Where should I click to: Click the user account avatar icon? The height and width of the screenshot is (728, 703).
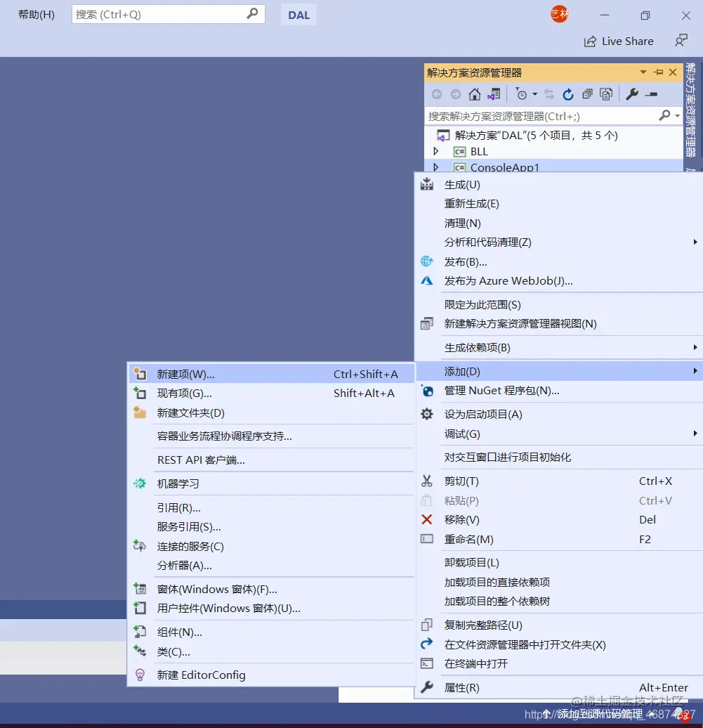559,13
